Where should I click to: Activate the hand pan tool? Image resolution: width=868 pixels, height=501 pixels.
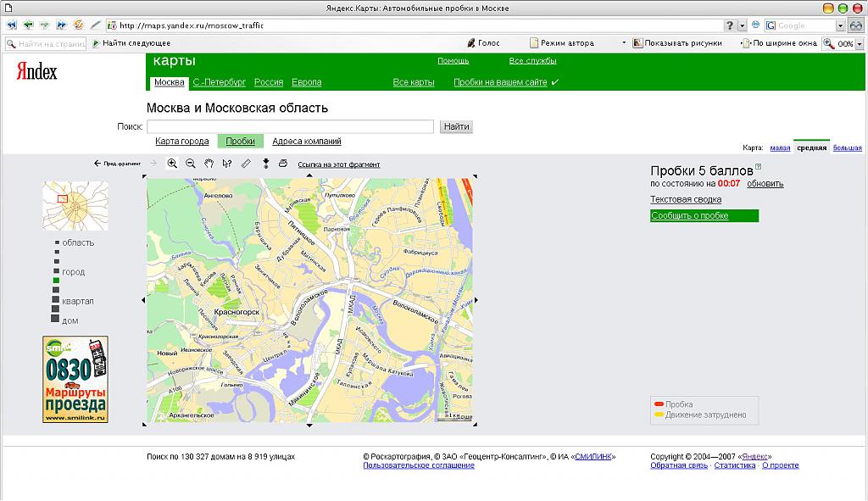point(209,164)
